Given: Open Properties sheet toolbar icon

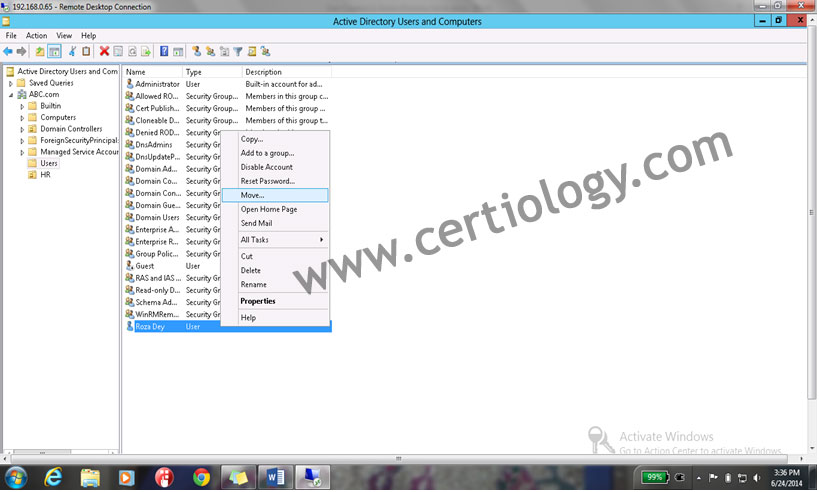Looking at the screenshot, I should pyautogui.click(x=119, y=51).
